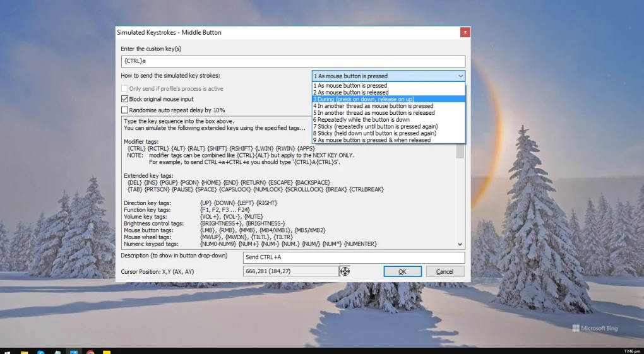Screen dimensions: 644x354
Task: Close the Simulated Keystrokes dialog
Action: point(465,32)
